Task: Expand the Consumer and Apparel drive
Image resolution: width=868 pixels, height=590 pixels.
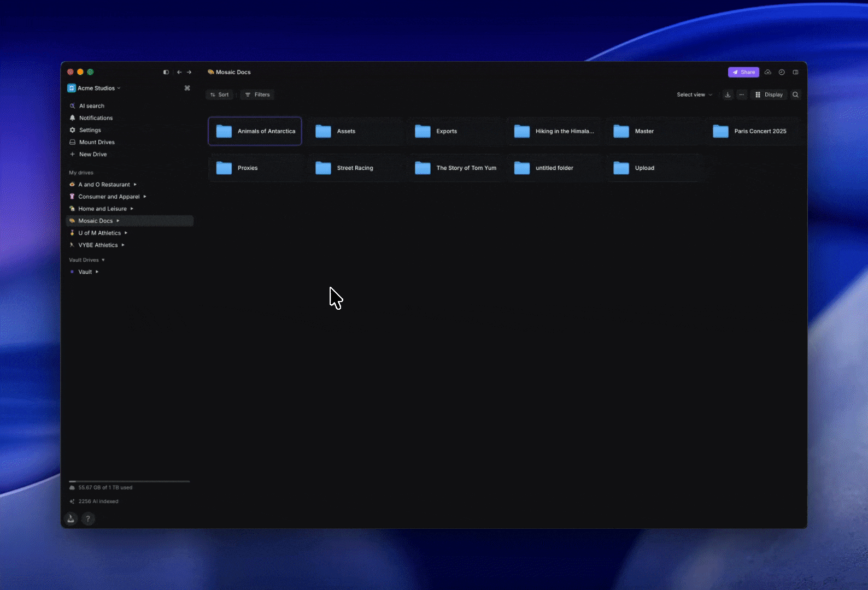Action: 145,197
